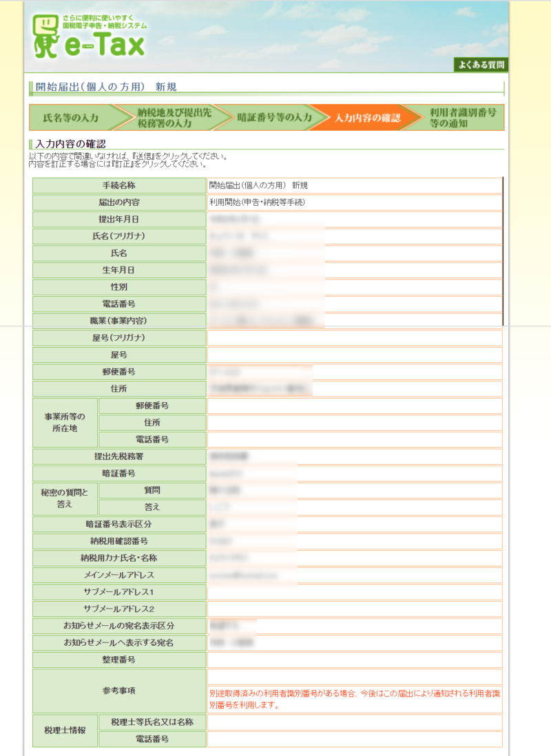Select the 暗証番号等の入力 step tab
551x756 pixels.
(x=274, y=118)
